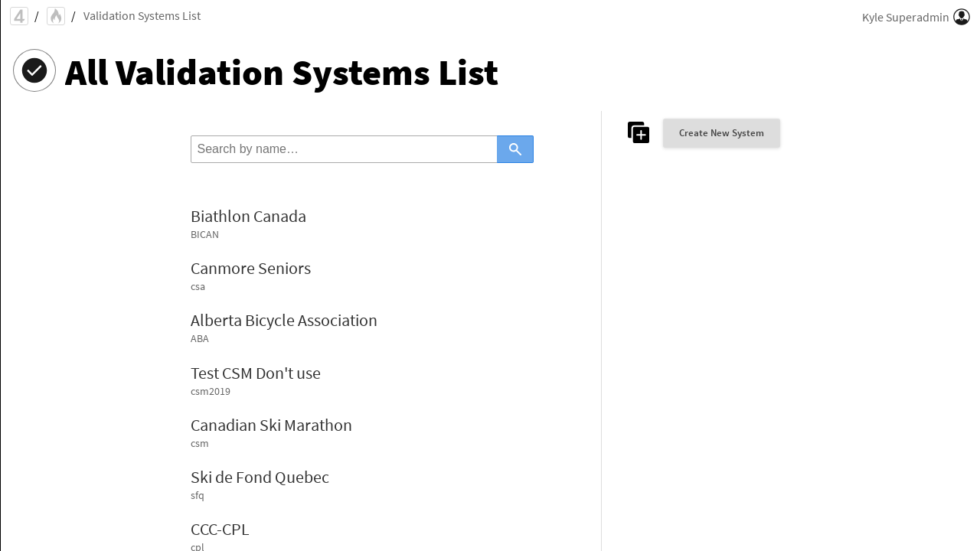Select Alberta Bicycle Association entry
The height and width of the screenshot is (551, 980).
[283, 321]
